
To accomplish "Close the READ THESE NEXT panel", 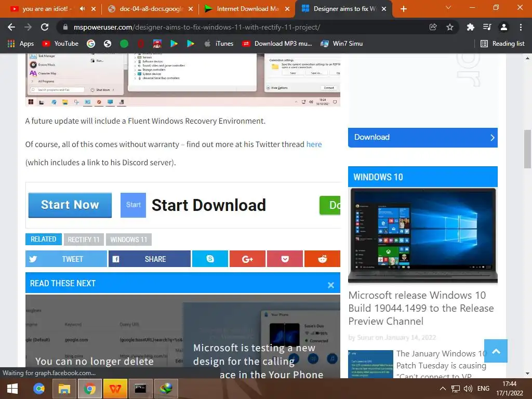I will 331,285.
